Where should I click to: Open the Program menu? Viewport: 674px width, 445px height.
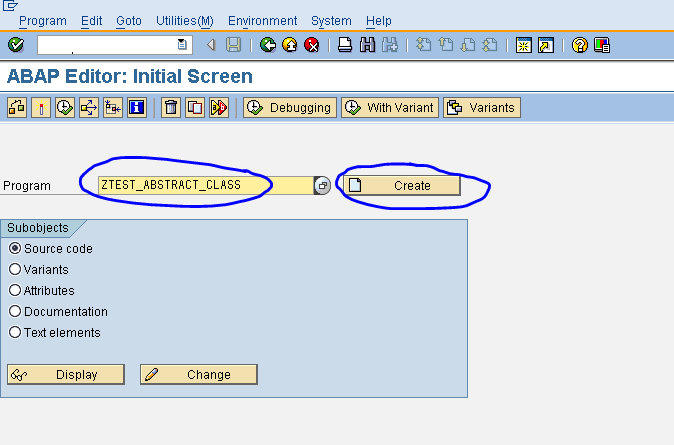click(43, 21)
